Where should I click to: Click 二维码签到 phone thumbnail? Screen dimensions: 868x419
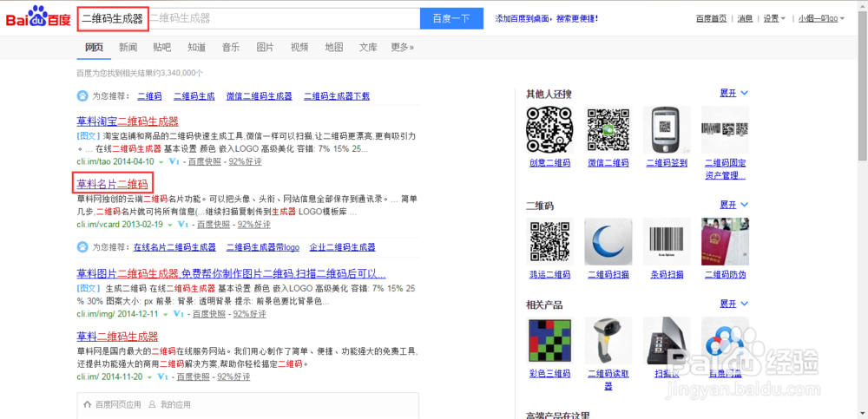pos(667,130)
